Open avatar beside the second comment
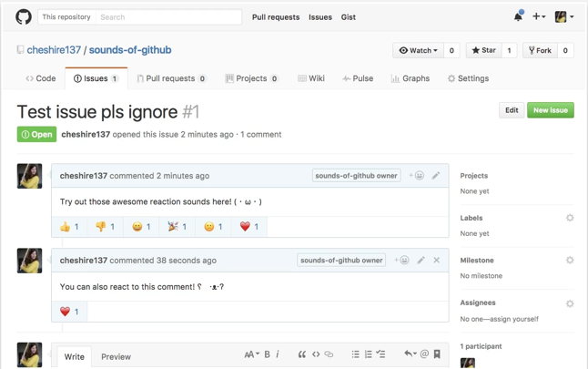This screenshot has width=588, height=369. (x=30, y=261)
